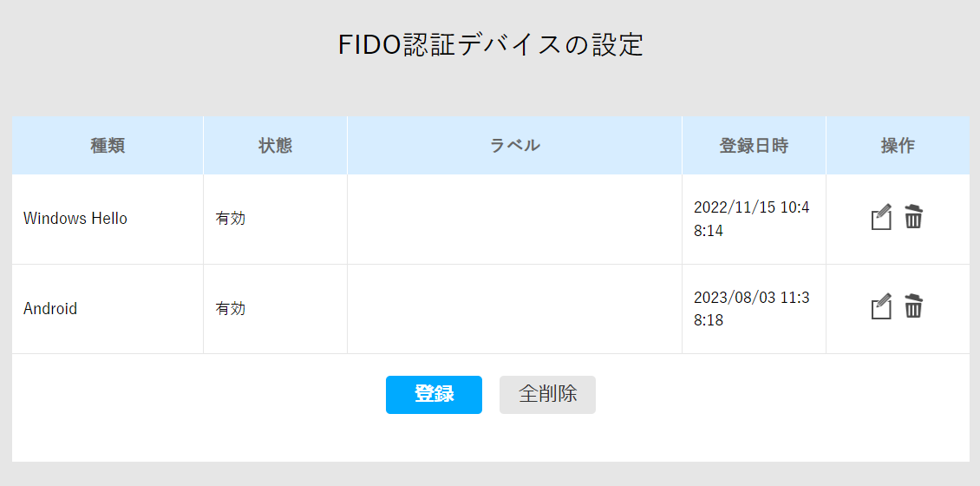This screenshot has width=980, height=486.
Task: Click the 2022/11/15 registration date
Action: point(752,219)
